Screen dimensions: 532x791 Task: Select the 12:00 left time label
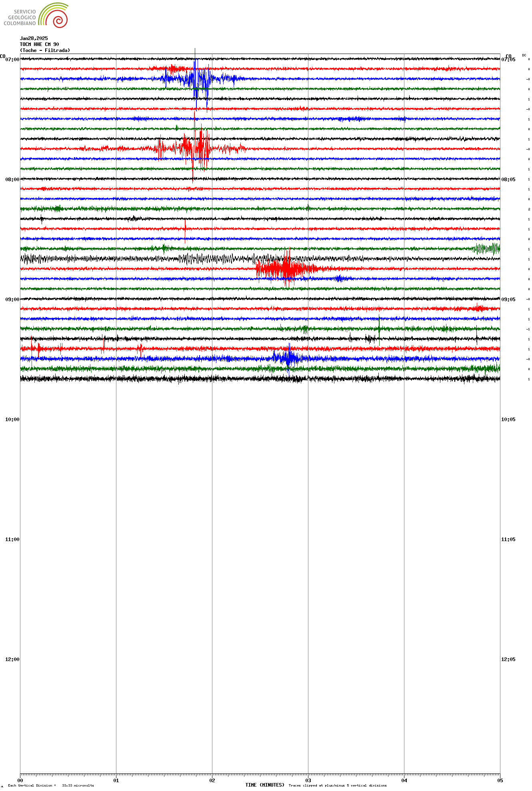click(x=12, y=659)
